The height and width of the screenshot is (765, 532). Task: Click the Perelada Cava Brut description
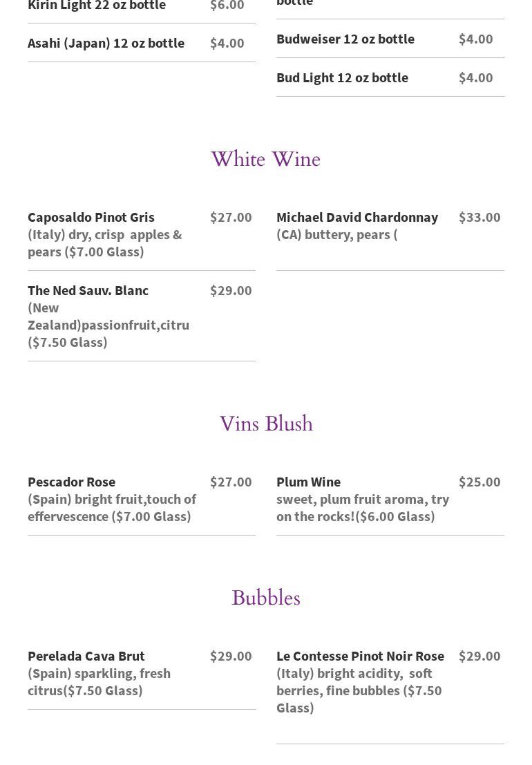[99, 682]
